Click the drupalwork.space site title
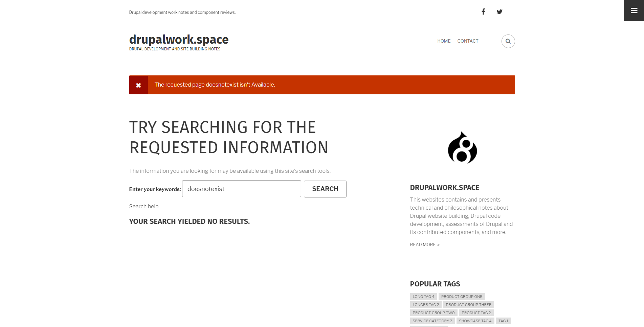Viewport: 644px width, 327px height. click(179, 40)
